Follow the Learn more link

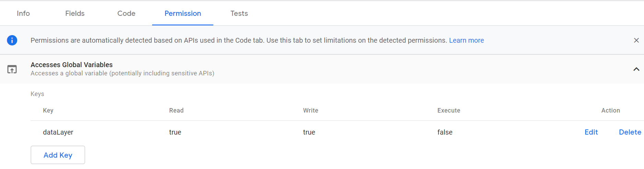point(466,40)
